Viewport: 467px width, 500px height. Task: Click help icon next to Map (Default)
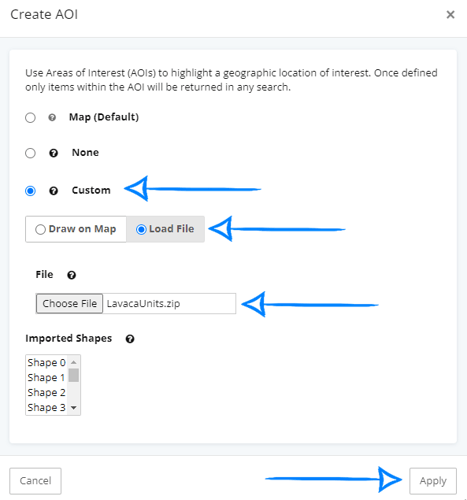click(x=52, y=117)
